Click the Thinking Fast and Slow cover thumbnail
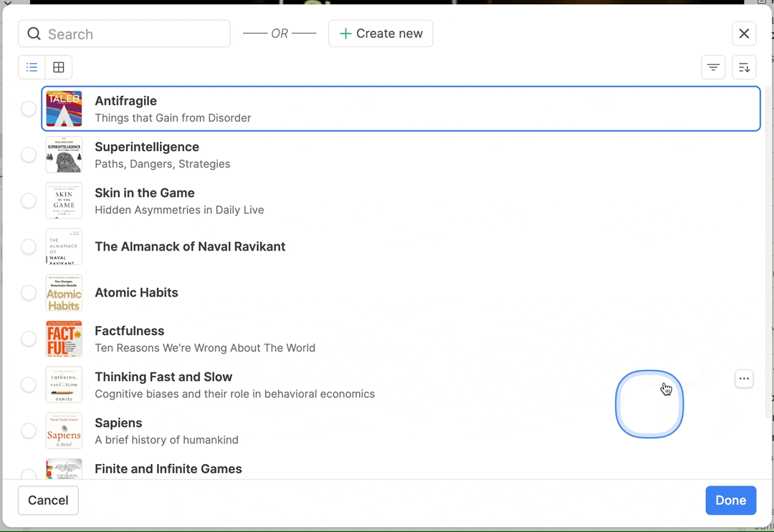This screenshot has width=774, height=532. click(64, 385)
